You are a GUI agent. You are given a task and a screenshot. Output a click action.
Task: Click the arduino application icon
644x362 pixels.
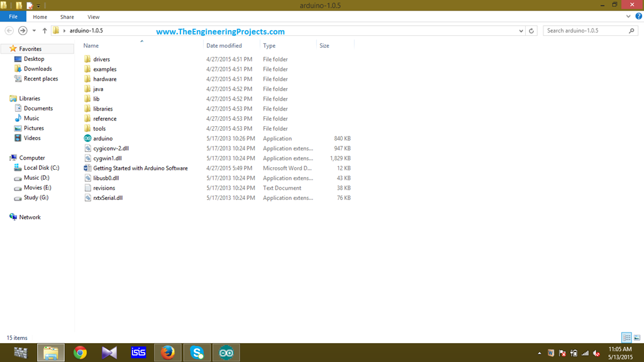coord(87,138)
